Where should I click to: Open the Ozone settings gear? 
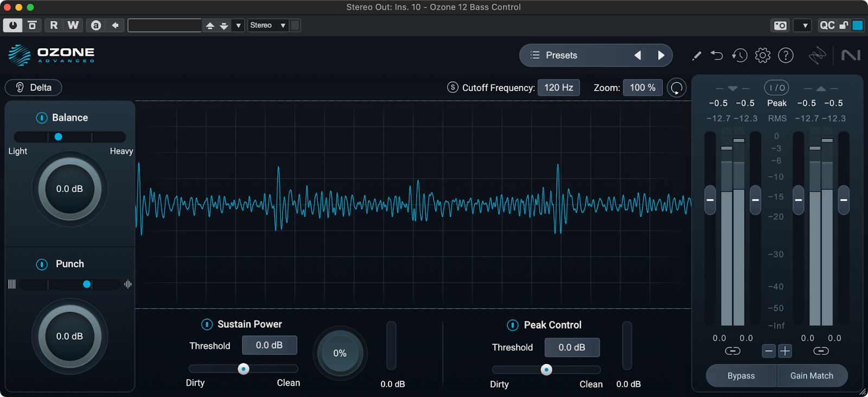[762, 55]
